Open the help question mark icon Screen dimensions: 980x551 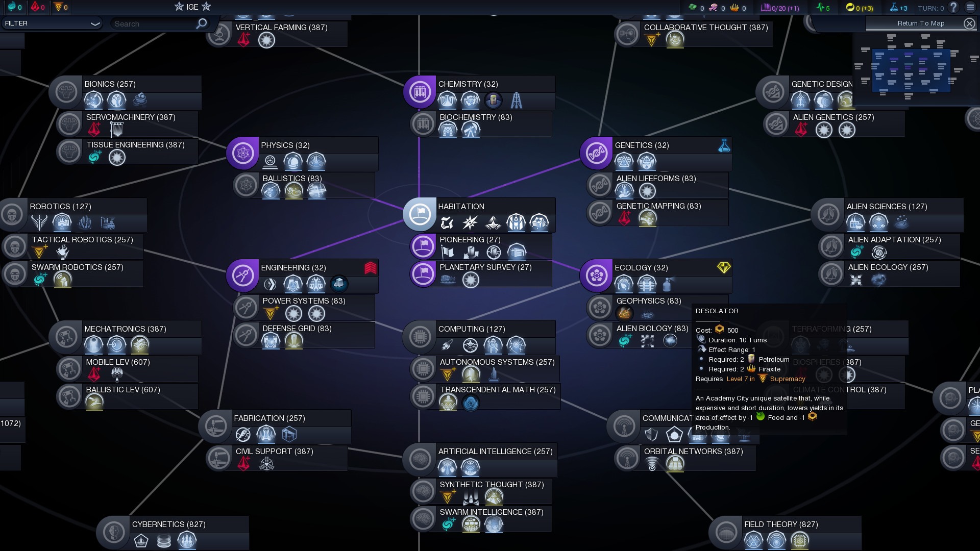(953, 8)
